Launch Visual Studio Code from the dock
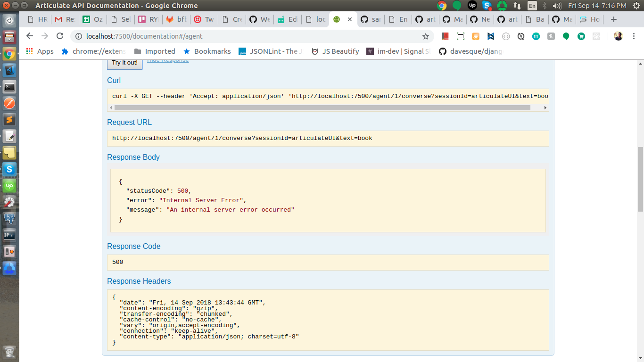Image resolution: width=644 pixels, height=362 pixels. pos(9,70)
